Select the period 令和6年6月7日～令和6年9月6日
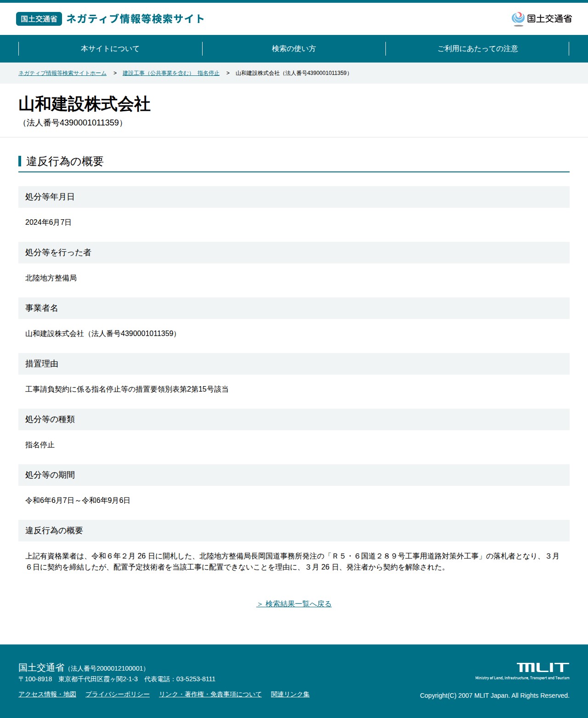The height and width of the screenshot is (718, 588). [x=78, y=501]
